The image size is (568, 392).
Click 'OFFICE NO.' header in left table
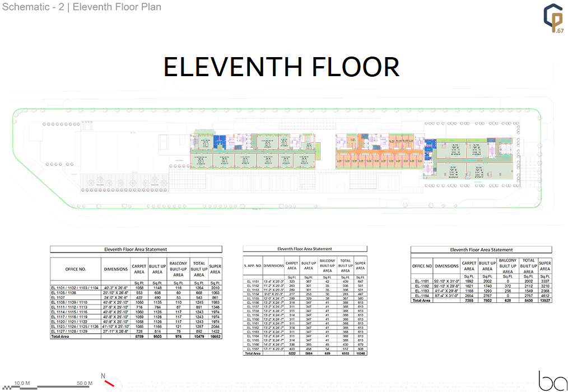point(76,269)
